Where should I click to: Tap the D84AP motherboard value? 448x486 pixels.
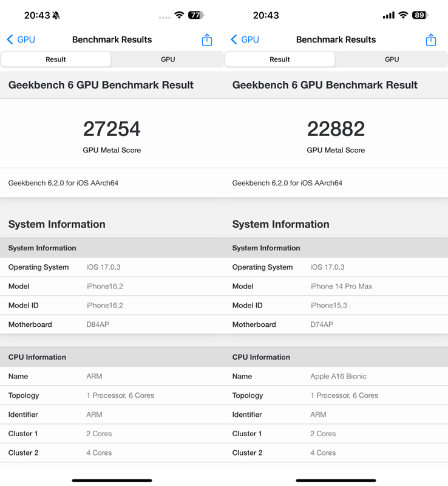98,324
